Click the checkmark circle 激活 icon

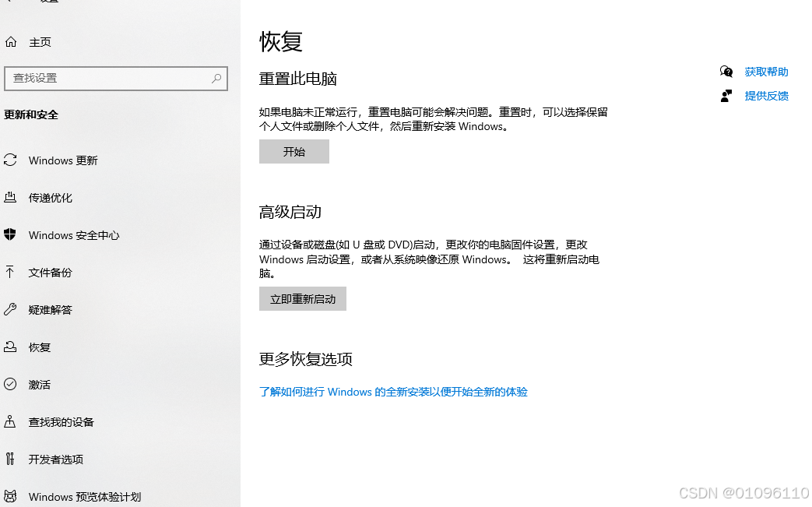(x=10, y=384)
